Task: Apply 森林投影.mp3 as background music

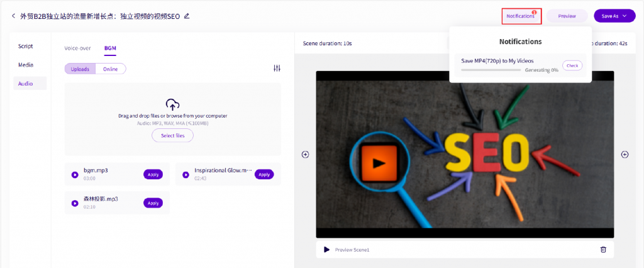Action: tap(153, 203)
